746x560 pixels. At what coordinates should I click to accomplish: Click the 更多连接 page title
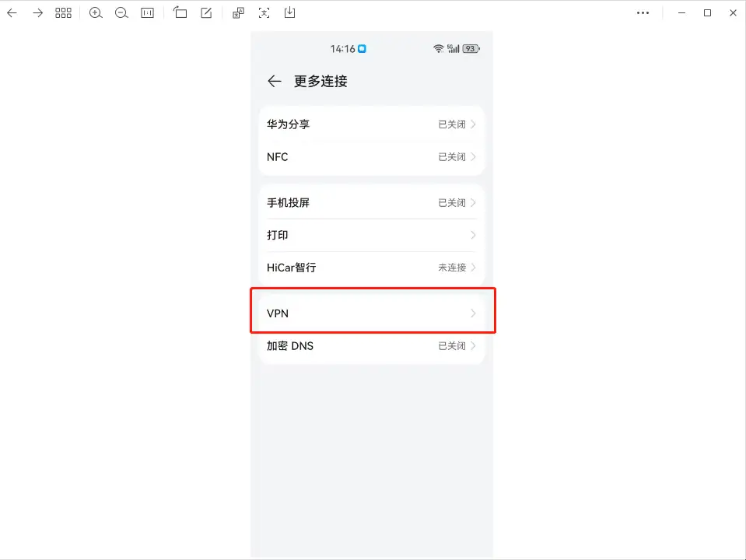click(x=320, y=82)
